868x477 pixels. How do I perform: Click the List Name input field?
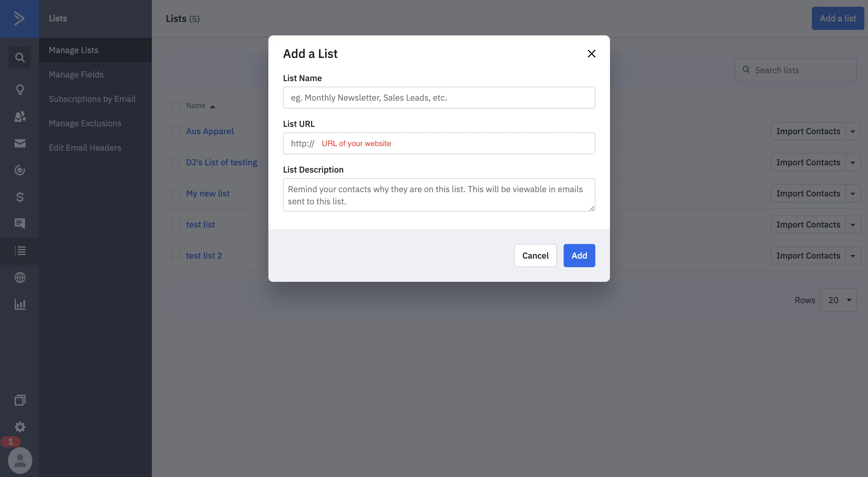pyautogui.click(x=439, y=98)
